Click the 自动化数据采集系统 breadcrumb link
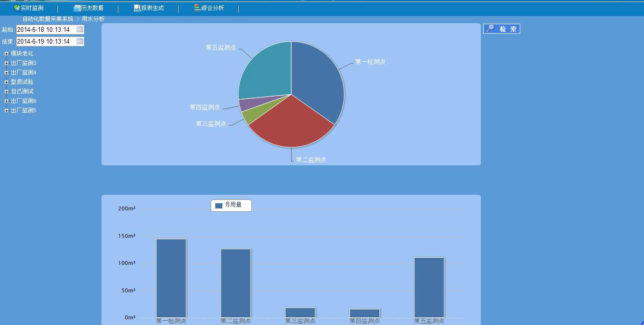The height and width of the screenshot is (325, 644). coord(48,19)
